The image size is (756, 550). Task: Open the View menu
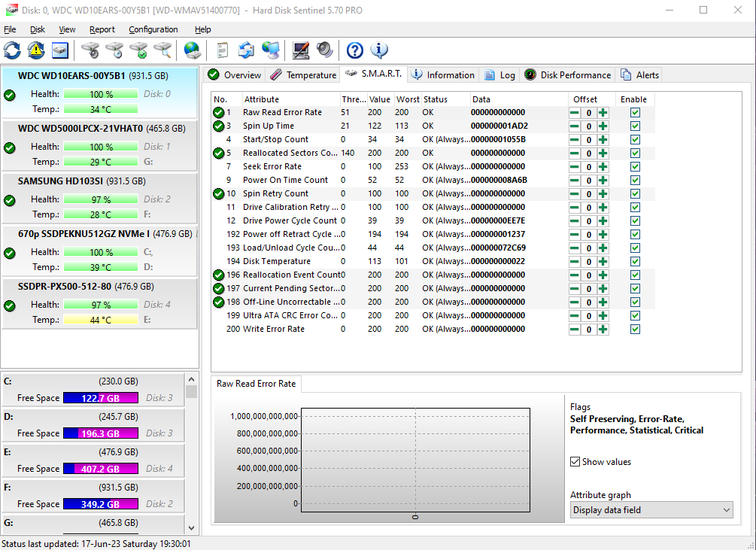pyautogui.click(x=67, y=29)
